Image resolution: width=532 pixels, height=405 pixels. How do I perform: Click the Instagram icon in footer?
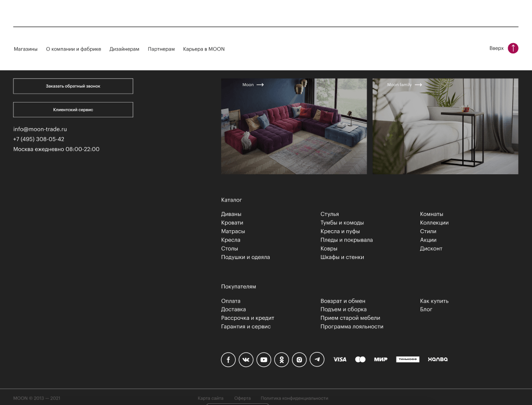(299, 360)
